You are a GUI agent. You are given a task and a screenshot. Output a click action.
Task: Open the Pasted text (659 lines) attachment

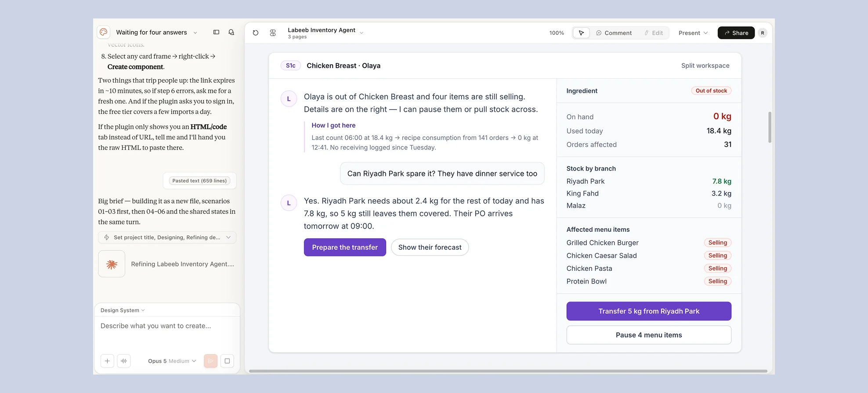(x=199, y=181)
